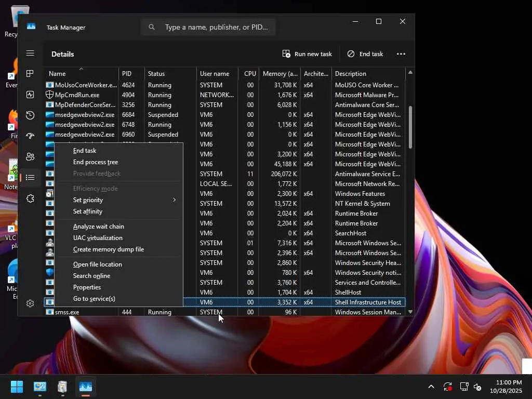
Task: Expand the Set priority submenu
Action: tap(119, 200)
